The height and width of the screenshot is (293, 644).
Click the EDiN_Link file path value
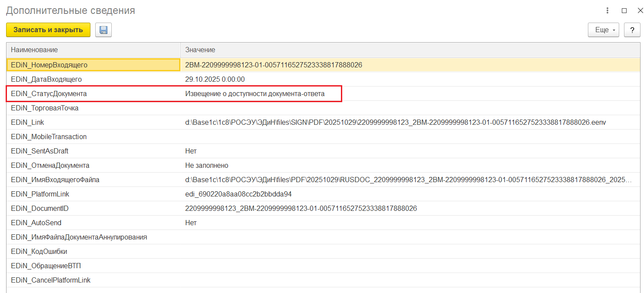tap(395, 123)
